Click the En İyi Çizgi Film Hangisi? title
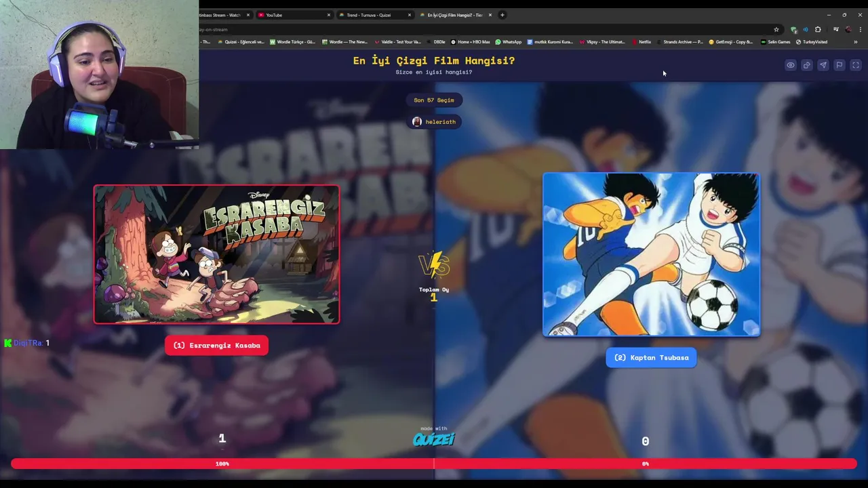 click(434, 60)
